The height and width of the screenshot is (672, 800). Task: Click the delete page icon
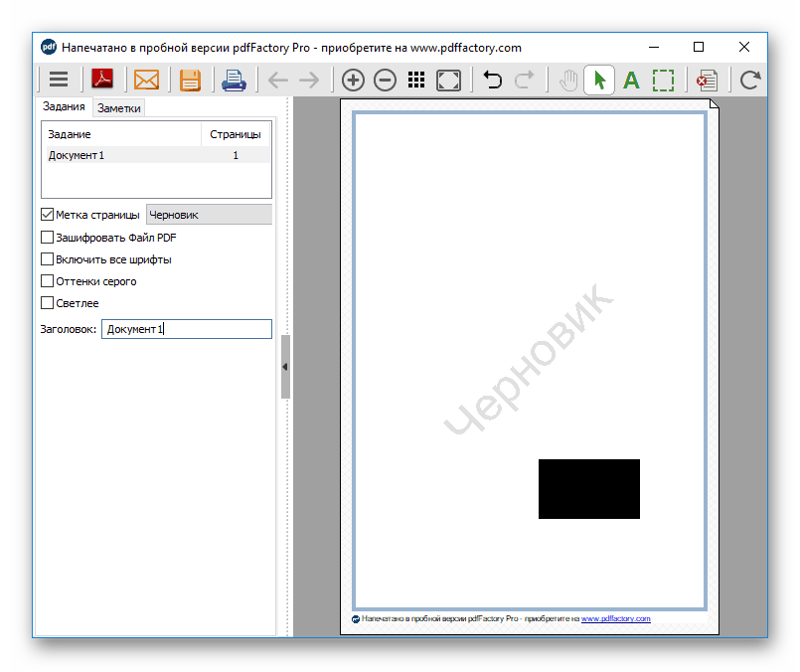[x=707, y=81]
